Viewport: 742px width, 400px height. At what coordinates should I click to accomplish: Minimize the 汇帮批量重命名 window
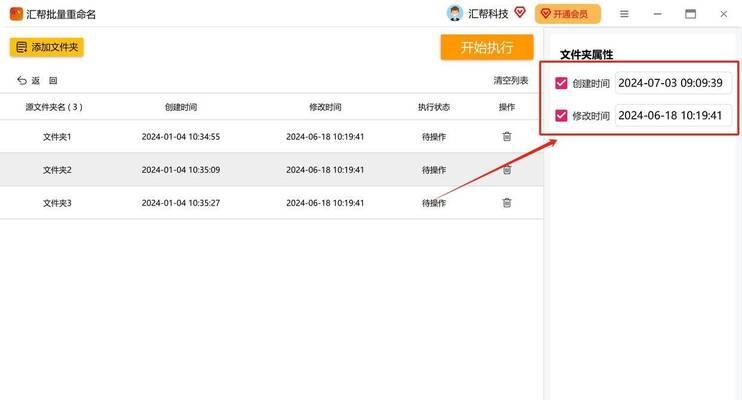pyautogui.click(x=657, y=14)
